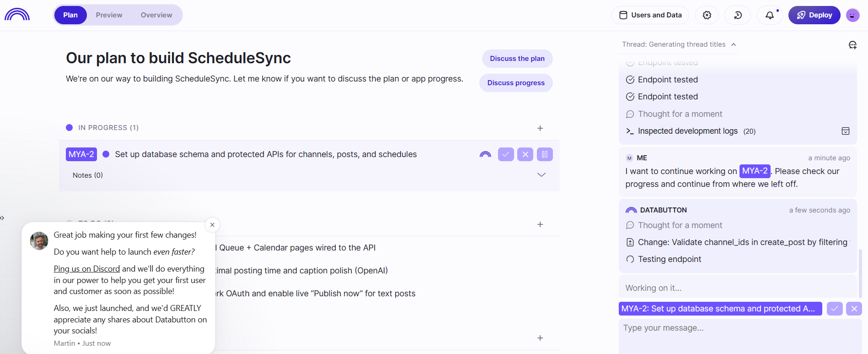Click the Working on it... status text
Image resolution: width=868 pixels, height=354 pixels.
coord(654,288)
